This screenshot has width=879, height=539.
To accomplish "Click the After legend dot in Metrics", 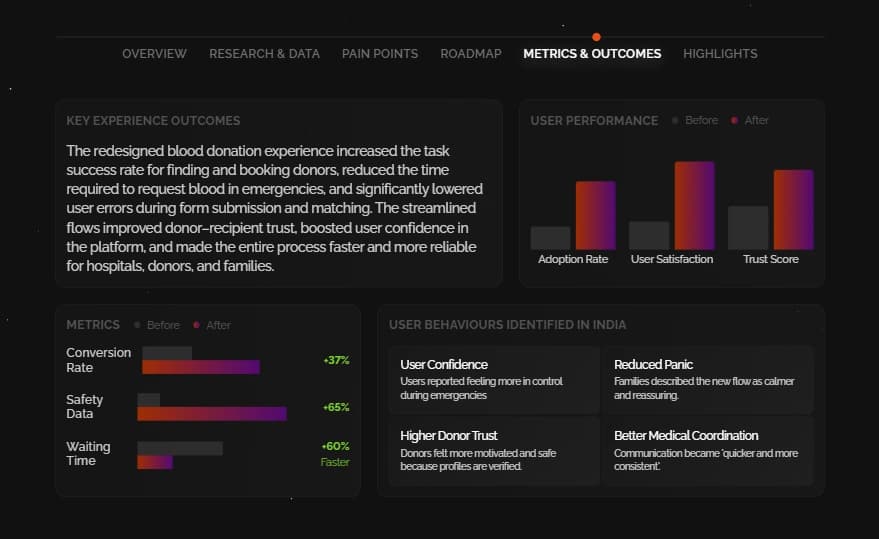I will pyautogui.click(x=196, y=325).
